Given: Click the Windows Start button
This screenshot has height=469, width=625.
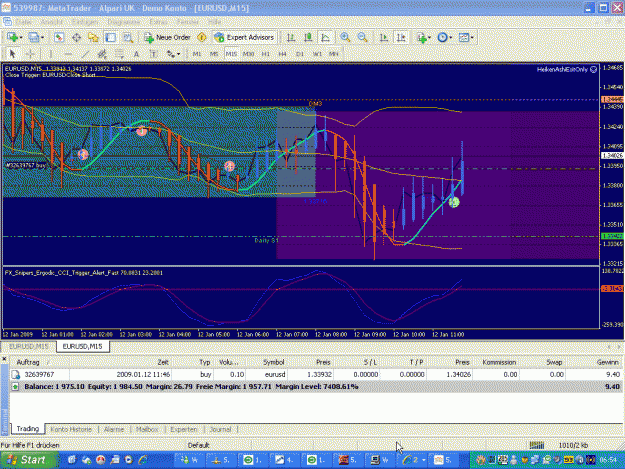Looking at the screenshot, I should coord(29,460).
